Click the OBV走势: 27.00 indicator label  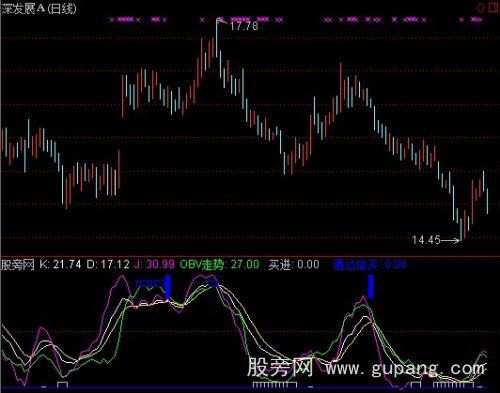point(219,265)
